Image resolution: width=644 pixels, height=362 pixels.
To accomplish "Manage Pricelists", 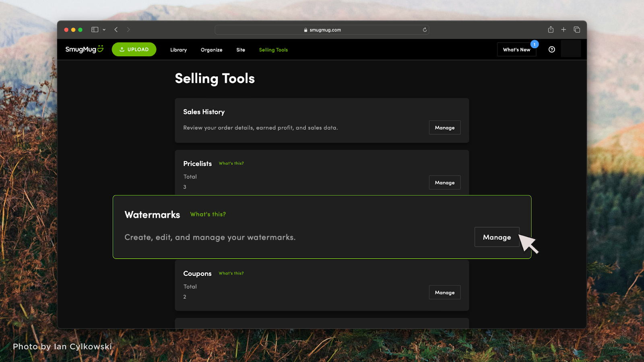I will pyautogui.click(x=445, y=183).
